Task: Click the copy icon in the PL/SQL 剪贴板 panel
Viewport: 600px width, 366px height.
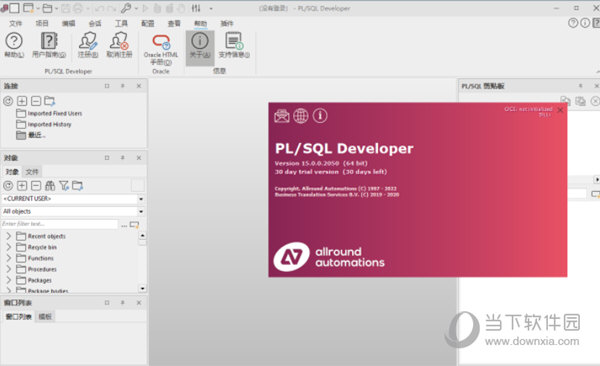Action: click(565, 101)
